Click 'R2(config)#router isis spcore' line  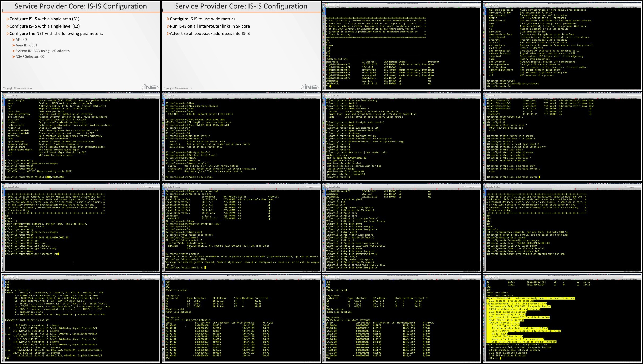[x=25, y=227]
